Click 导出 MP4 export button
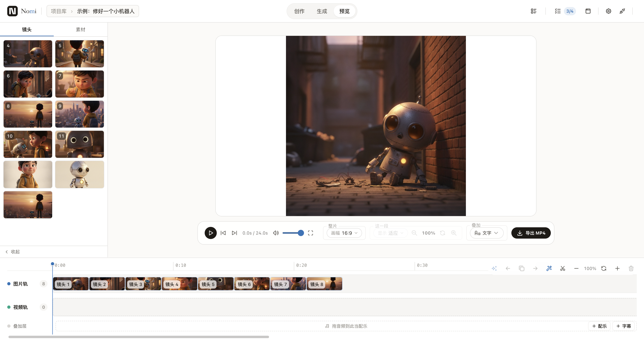The width and height of the screenshot is (644, 347). pos(531,233)
